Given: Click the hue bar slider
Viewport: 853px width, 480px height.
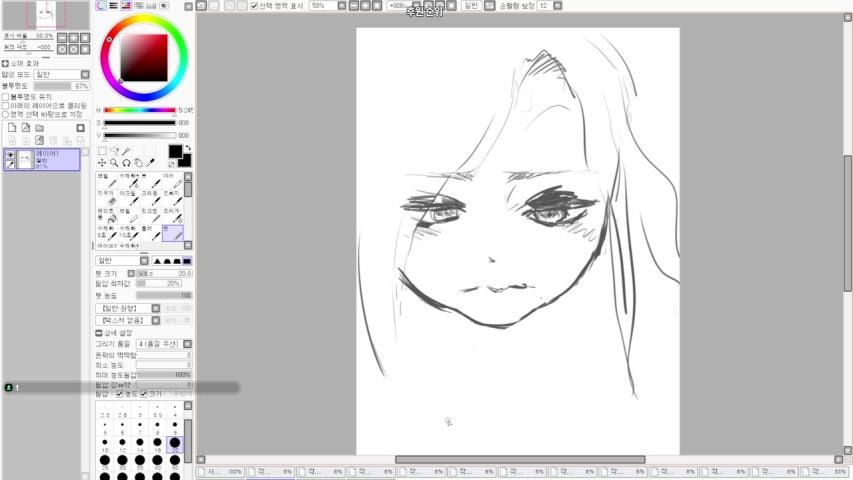Looking at the screenshot, I should point(139,111).
